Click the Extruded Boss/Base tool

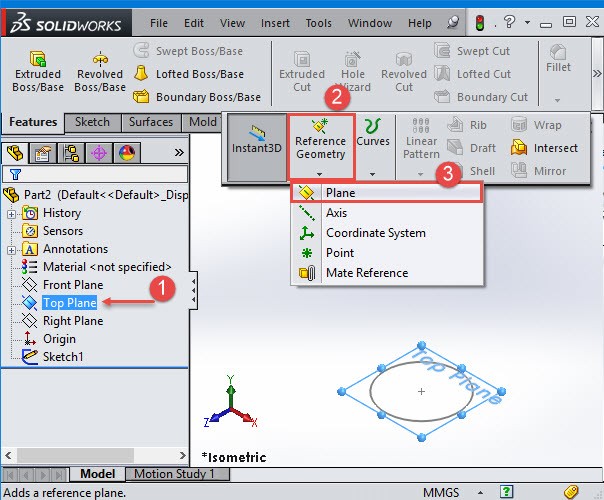click(38, 72)
